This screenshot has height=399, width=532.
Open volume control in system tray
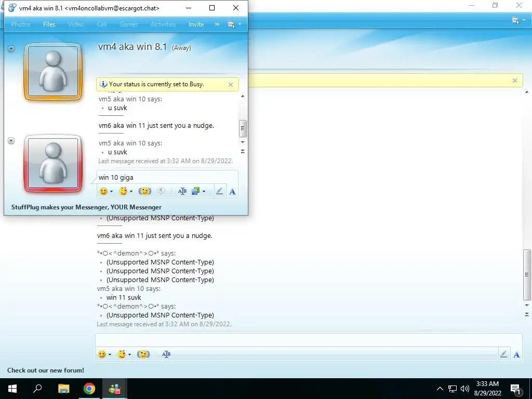click(x=465, y=389)
